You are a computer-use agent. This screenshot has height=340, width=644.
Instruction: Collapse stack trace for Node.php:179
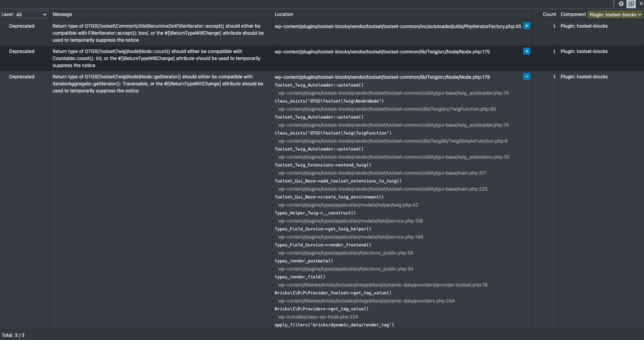click(527, 76)
